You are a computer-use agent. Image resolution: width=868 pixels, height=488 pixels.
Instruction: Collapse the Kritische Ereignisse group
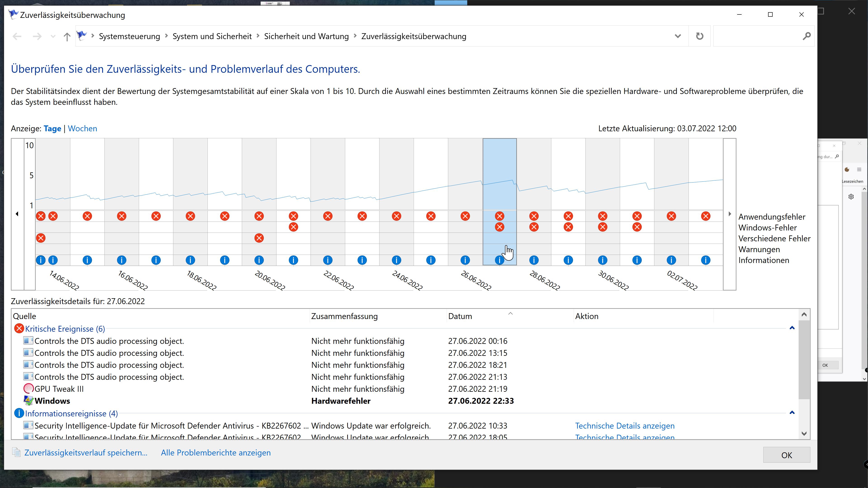click(792, 328)
